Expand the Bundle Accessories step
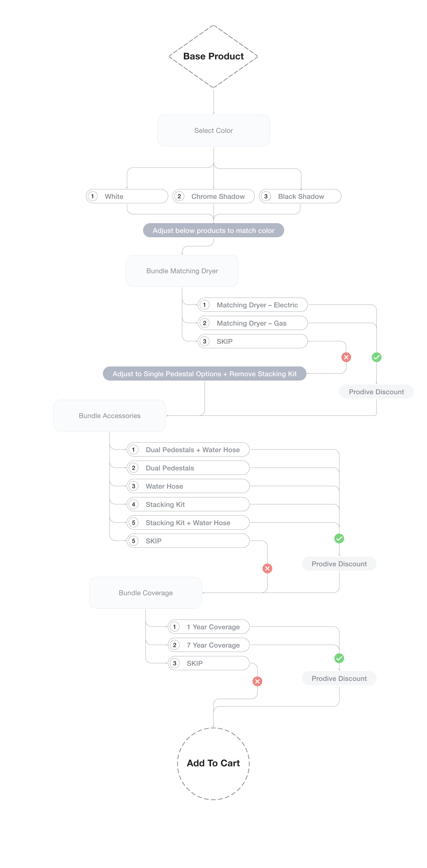The width and height of the screenshot is (427, 868). point(109,416)
